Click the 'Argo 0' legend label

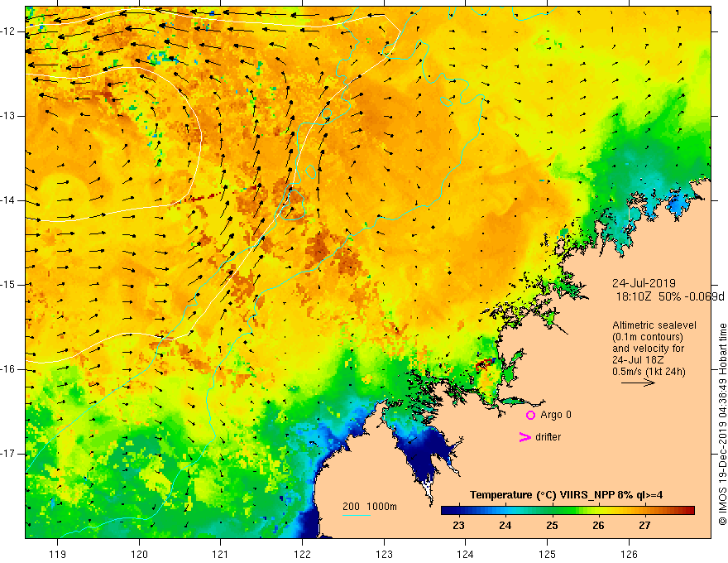pyautogui.click(x=556, y=415)
